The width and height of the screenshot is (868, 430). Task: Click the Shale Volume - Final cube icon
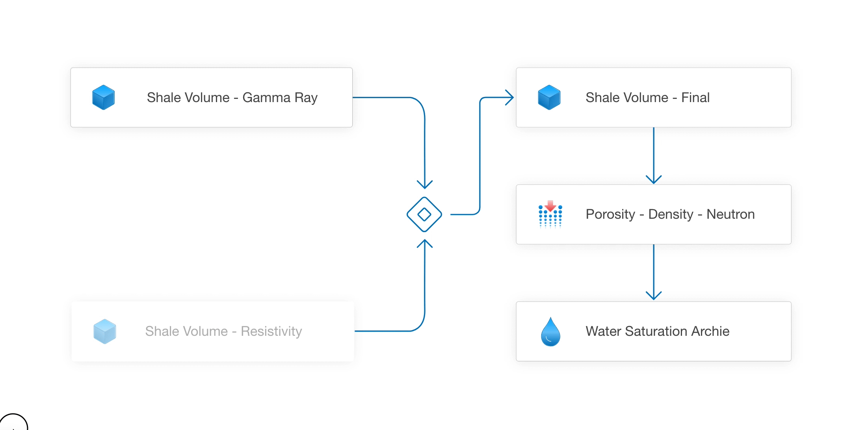coord(549,97)
